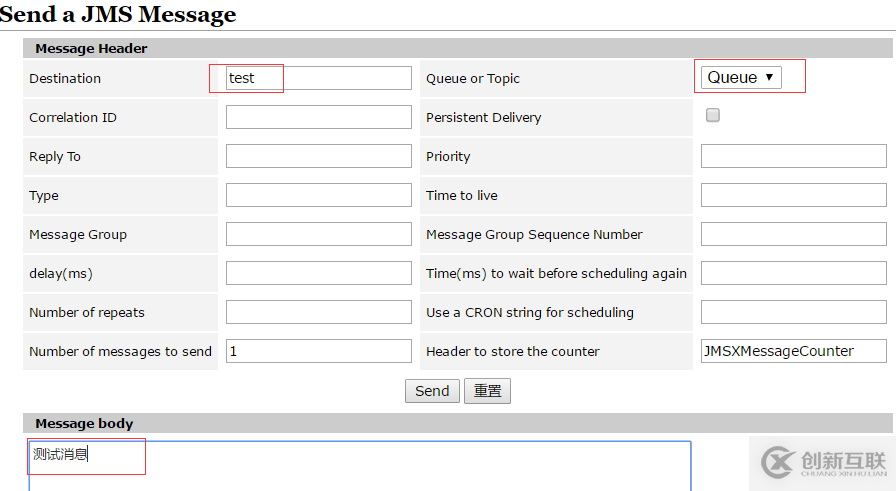Select the CRON string scheduling field
The height and width of the screenshot is (491, 896).
coord(793,312)
